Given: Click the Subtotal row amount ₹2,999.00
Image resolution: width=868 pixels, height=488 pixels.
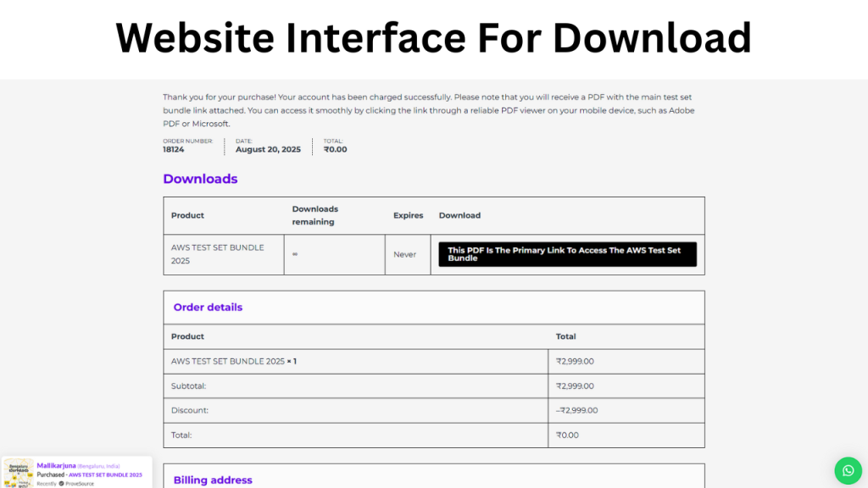Looking at the screenshot, I should pyautogui.click(x=575, y=385).
